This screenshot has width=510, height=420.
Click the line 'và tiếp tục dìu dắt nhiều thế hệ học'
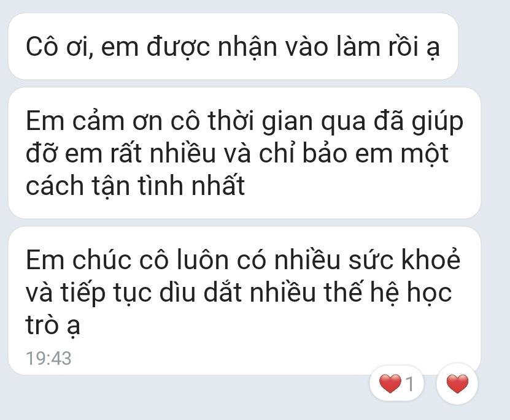coord(239,292)
